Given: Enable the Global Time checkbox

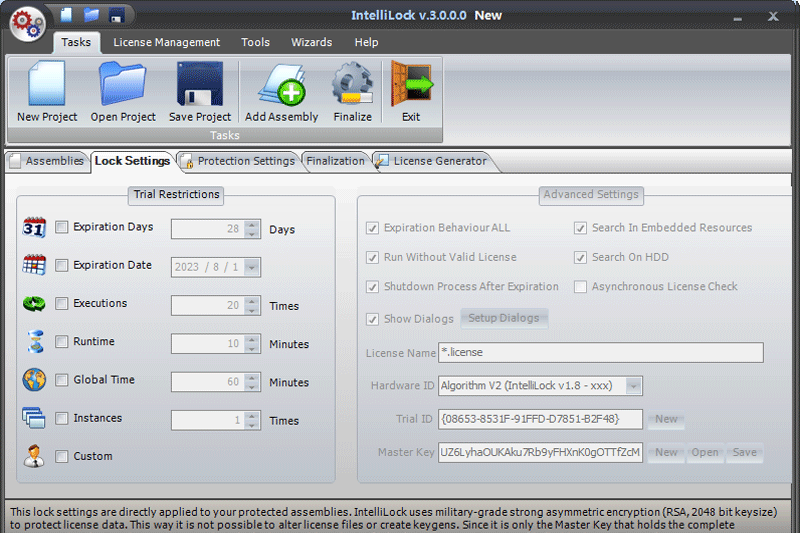Looking at the screenshot, I should tap(61, 379).
